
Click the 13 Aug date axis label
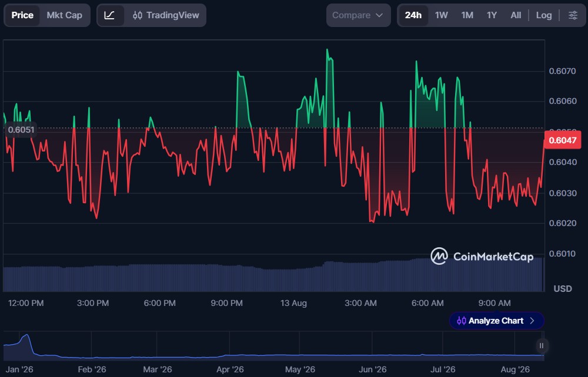293,303
